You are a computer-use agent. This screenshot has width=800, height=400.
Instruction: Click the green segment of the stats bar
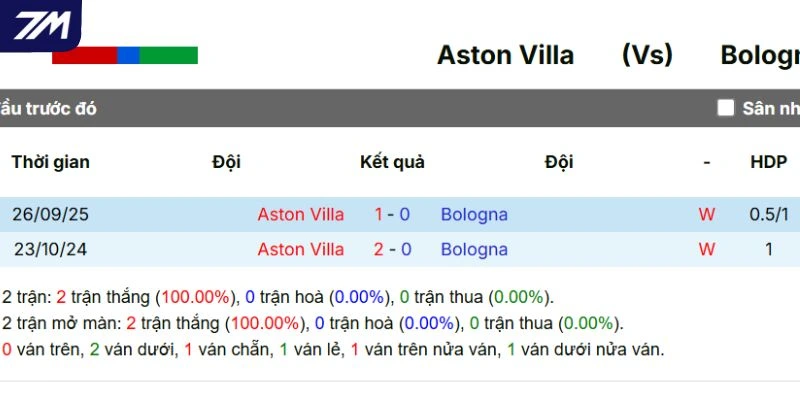point(168,56)
